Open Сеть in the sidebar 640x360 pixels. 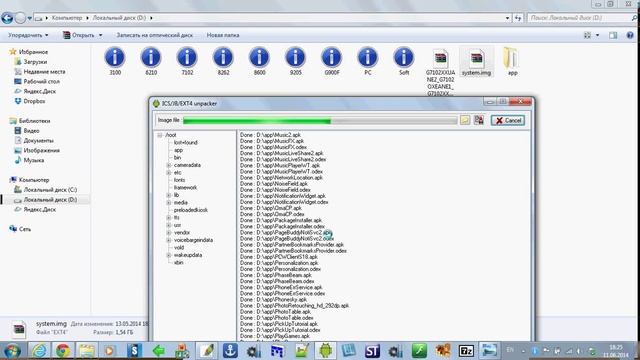point(20,229)
